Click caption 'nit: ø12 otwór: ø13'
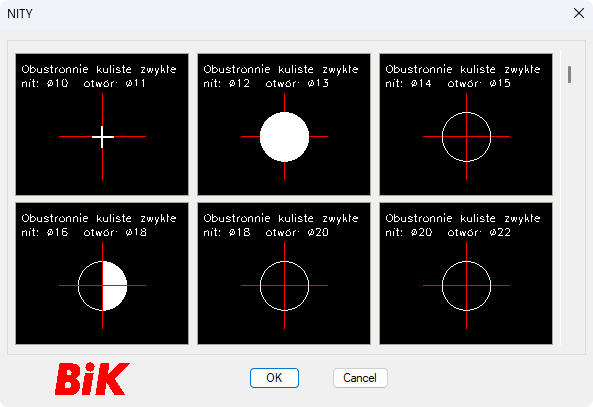This screenshot has height=407, width=593. click(266, 83)
